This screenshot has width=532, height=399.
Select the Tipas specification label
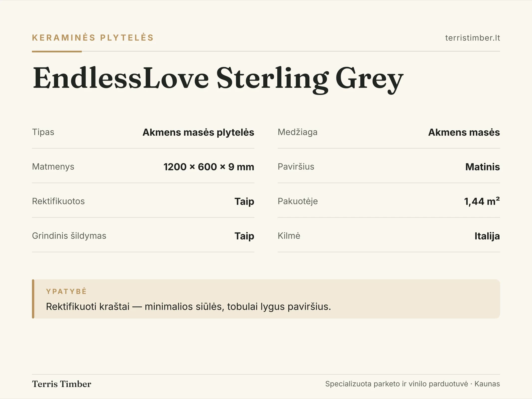(x=43, y=132)
